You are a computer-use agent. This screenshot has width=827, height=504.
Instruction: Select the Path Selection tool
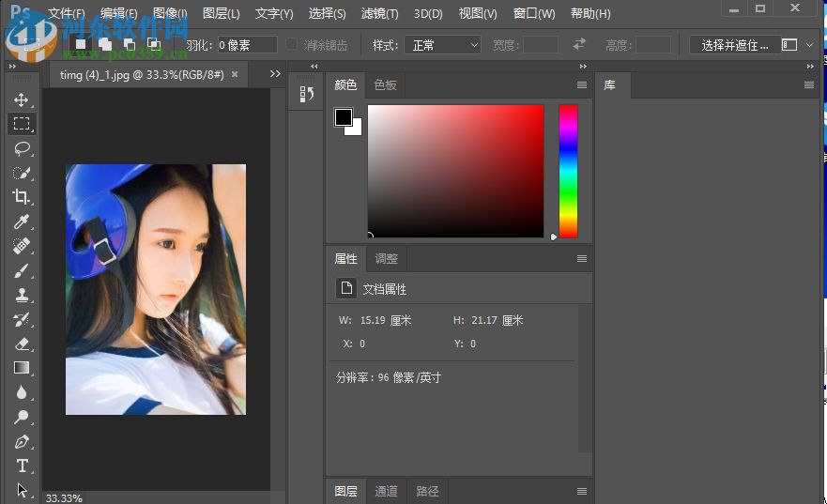pos(21,490)
